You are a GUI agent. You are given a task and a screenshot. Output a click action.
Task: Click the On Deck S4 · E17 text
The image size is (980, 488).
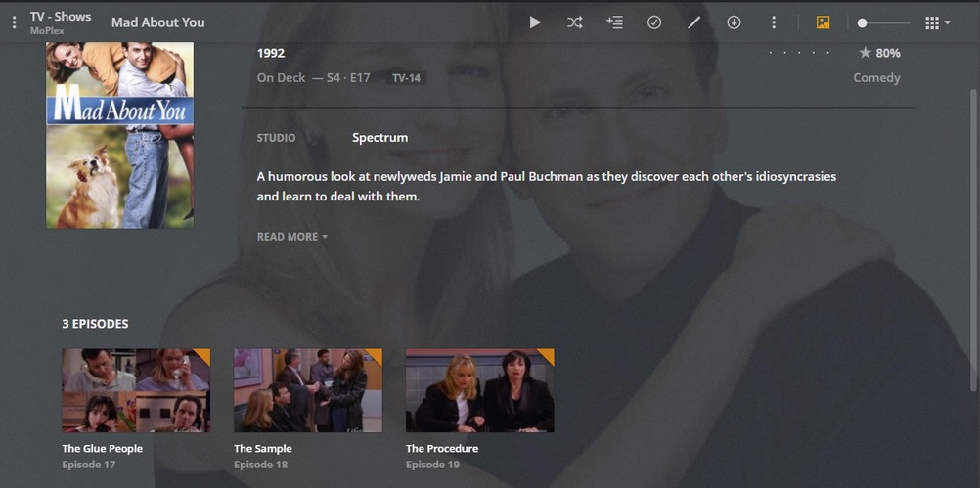(x=313, y=78)
